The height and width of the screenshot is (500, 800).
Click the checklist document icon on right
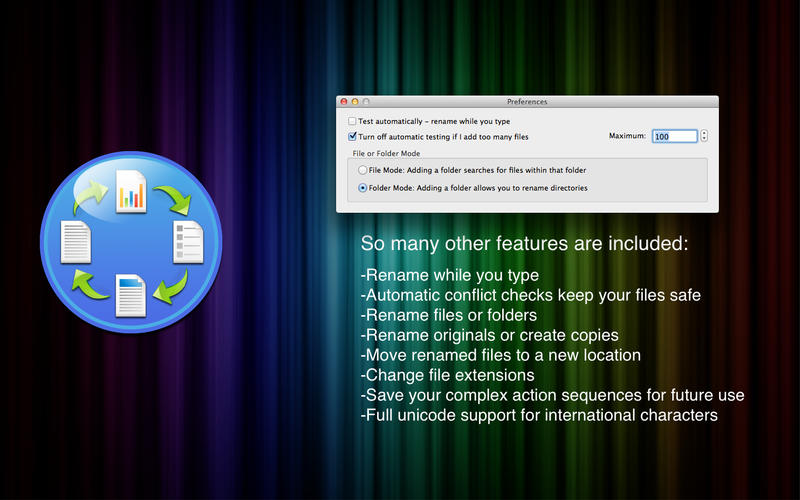(188, 243)
